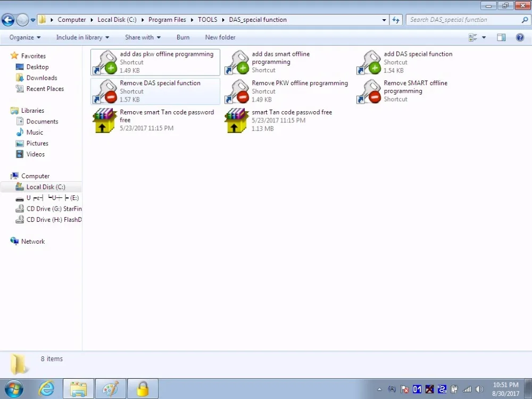Create a New folder
This screenshot has width=532, height=399.
tap(220, 37)
